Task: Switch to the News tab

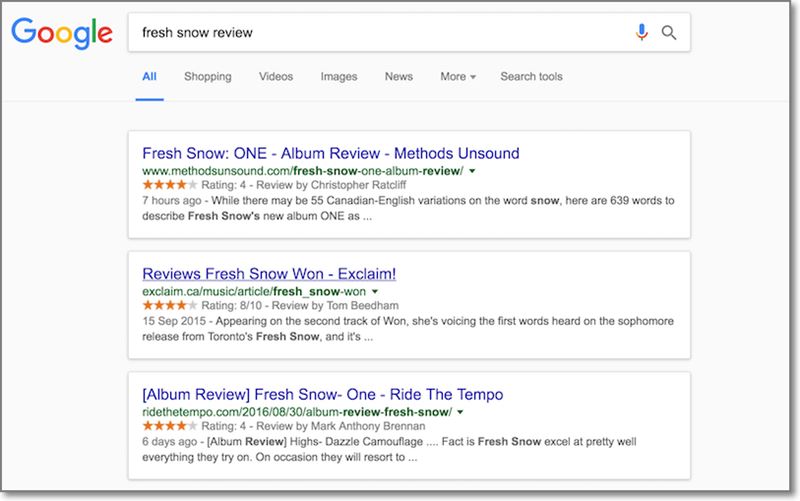Action: tap(398, 77)
